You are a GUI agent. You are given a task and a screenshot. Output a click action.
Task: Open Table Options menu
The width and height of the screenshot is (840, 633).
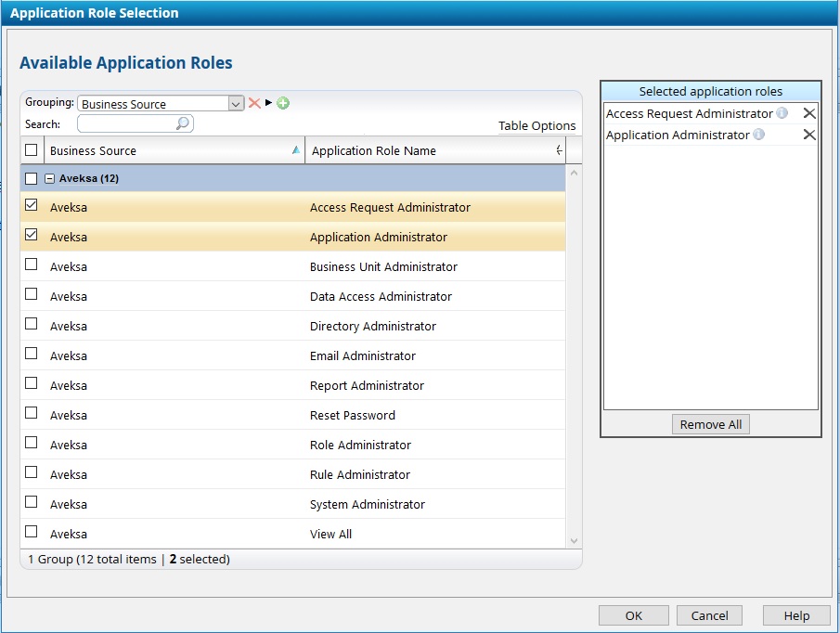(536, 125)
